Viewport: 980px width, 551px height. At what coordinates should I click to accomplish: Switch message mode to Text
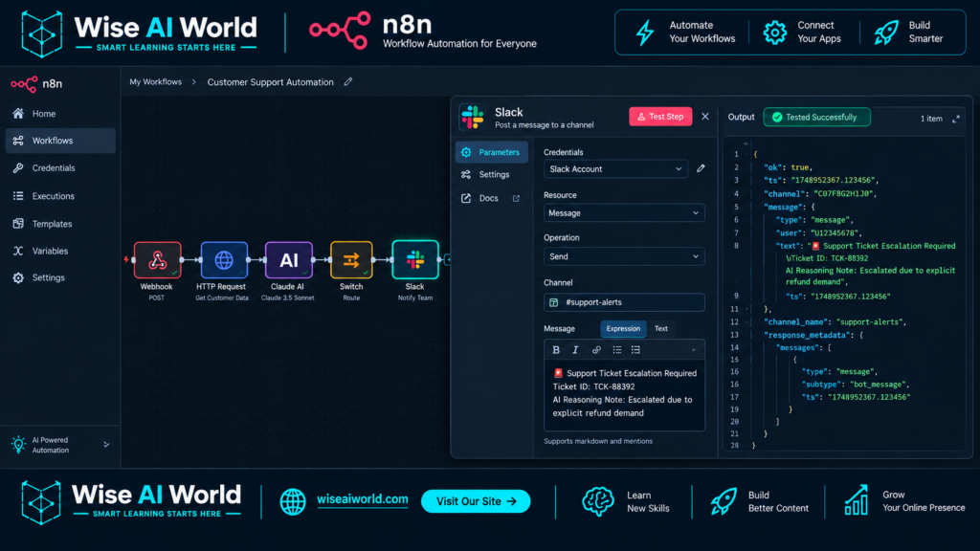pyautogui.click(x=660, y=329)
